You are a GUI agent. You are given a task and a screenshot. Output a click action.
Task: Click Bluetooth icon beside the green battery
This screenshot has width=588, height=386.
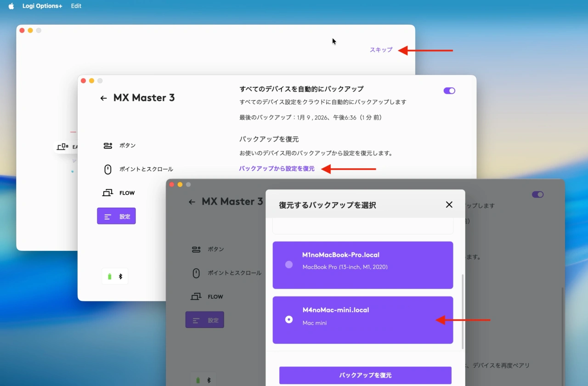[121, 277]
